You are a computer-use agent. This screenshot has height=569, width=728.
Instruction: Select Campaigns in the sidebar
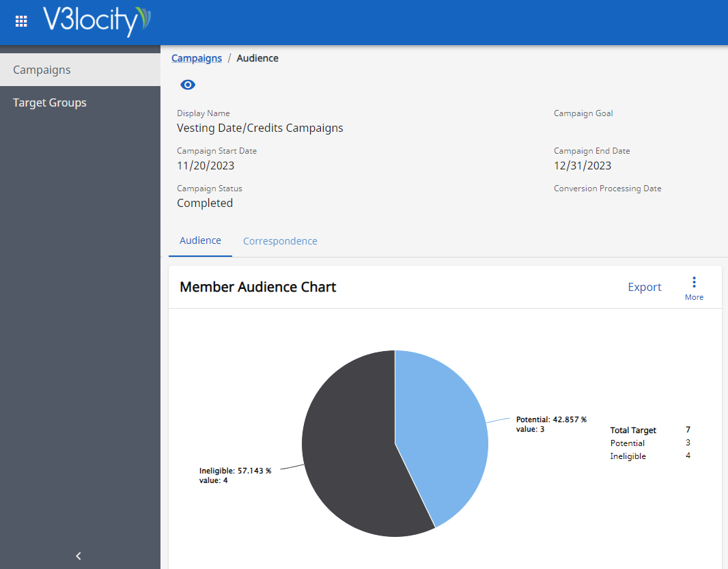pyautogui.click(x=42, y=70)
